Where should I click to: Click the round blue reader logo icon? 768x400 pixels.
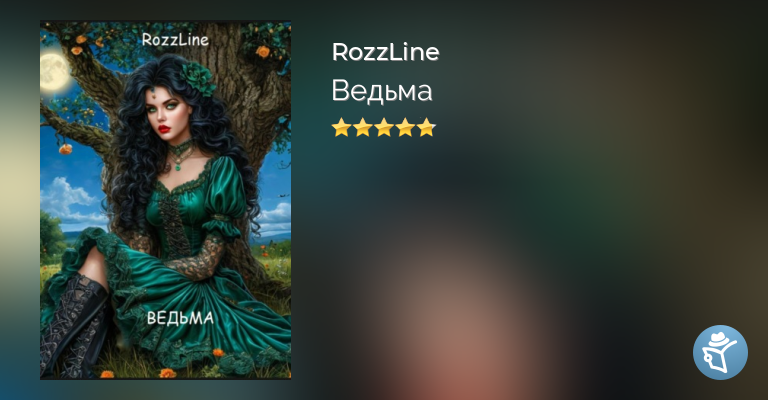(720, 352)
